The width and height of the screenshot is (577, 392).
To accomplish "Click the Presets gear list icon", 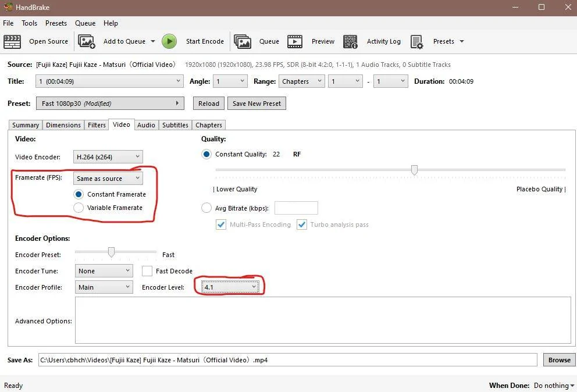I will coord(416,42).
